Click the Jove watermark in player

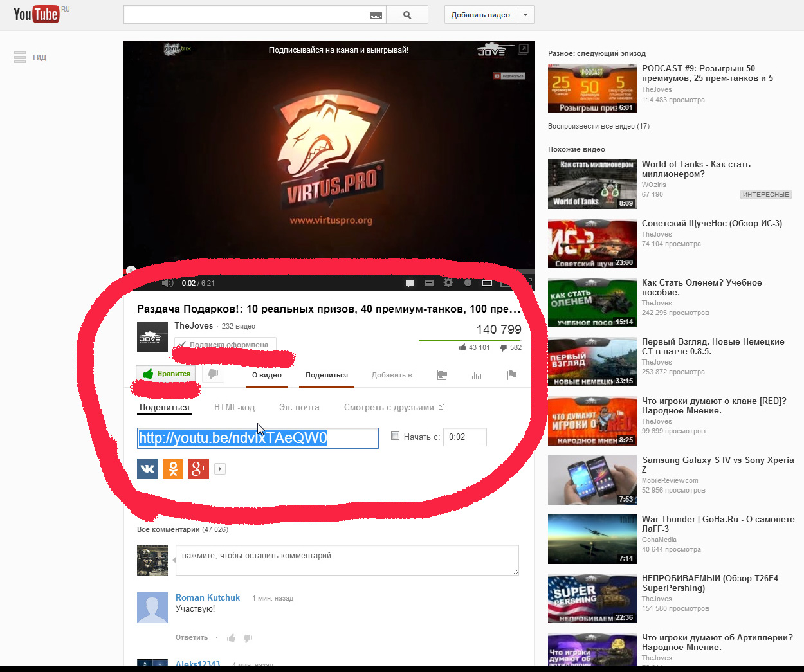(495, 50)
